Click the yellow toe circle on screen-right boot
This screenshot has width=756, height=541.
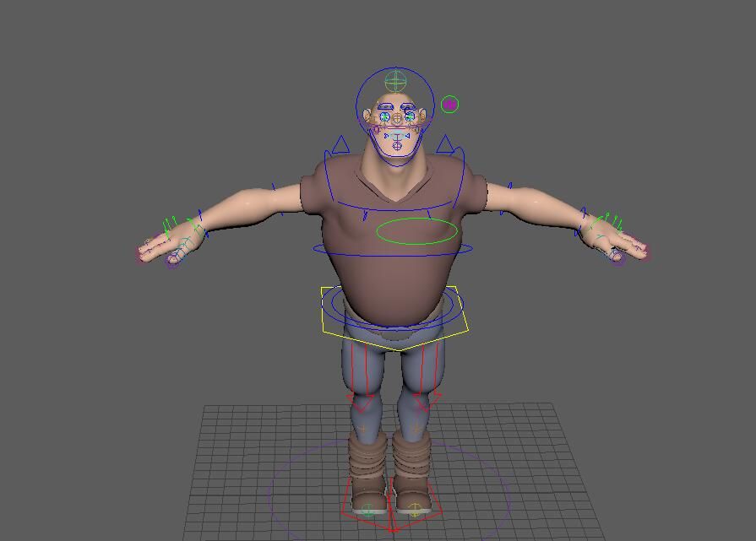click(x=414, y=509)
